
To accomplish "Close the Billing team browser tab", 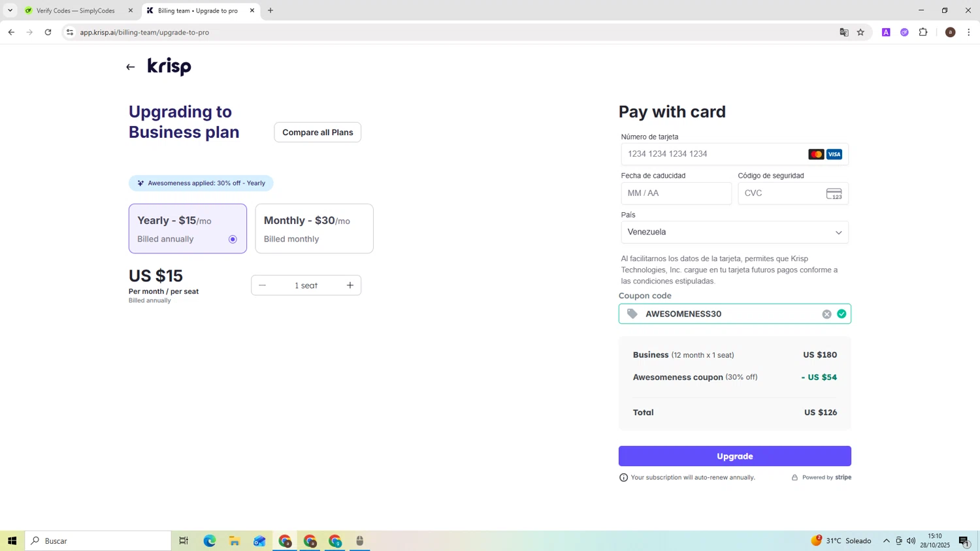I will click(252, 10).
